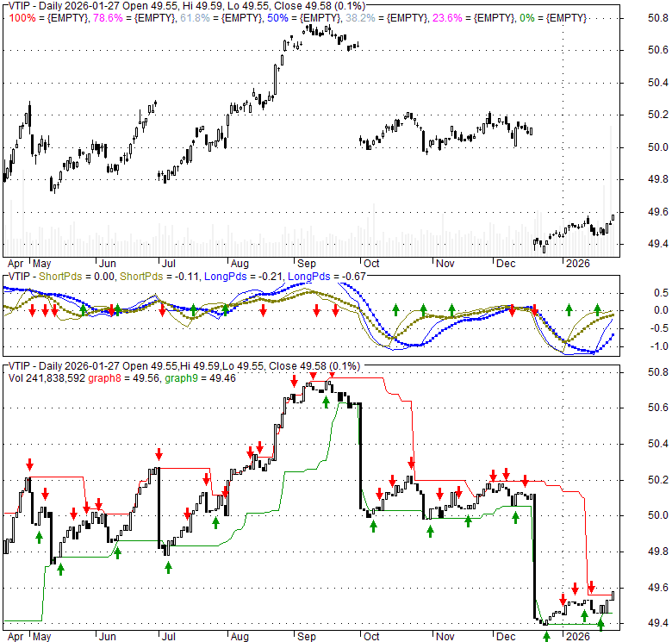The width and height of the screenshot is (672, 642).
Task: Click the 'LongPds = -0.21' indicator legend
Action: (243, 277)
